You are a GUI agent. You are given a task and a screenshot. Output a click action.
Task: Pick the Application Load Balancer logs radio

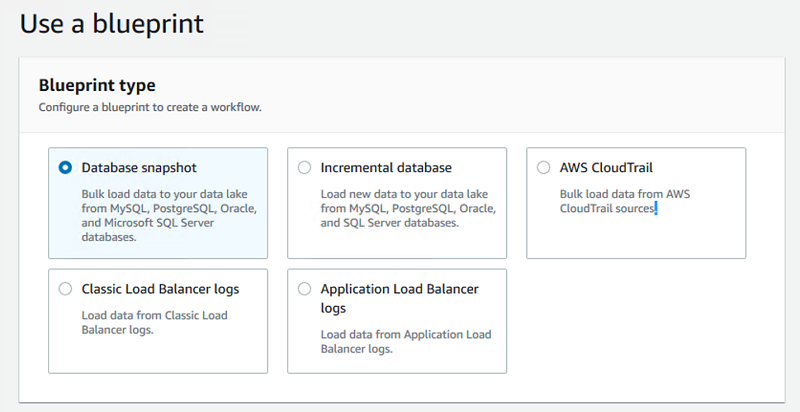(305, 289)
